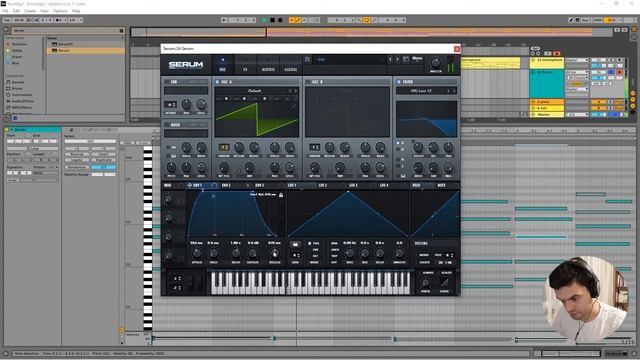
Task: Click the ENV 1 RELEASE knob
Action: [x=275, y=253]
